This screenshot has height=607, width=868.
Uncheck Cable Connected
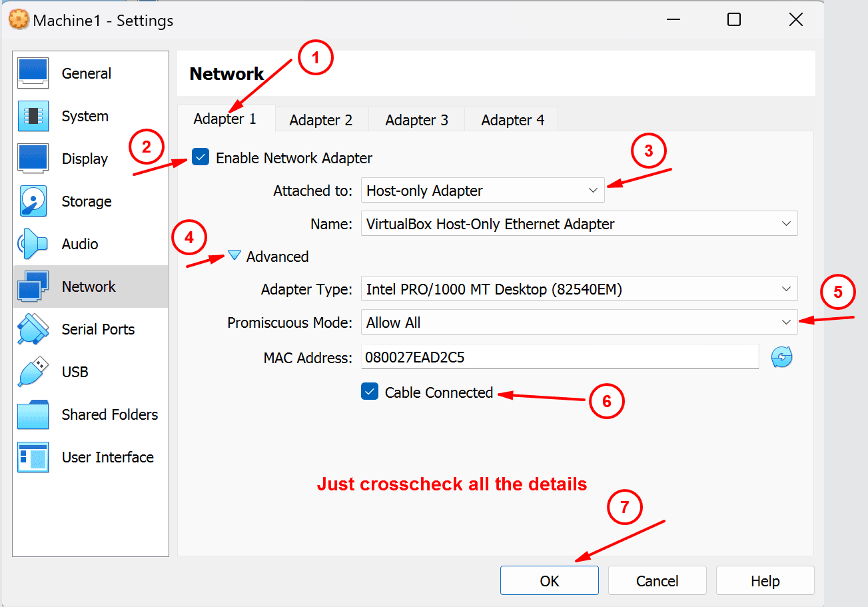[370, 392]
